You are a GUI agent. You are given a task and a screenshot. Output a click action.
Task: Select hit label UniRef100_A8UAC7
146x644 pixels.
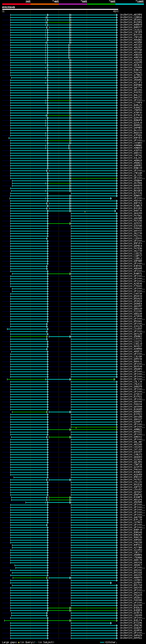[131, 565]
